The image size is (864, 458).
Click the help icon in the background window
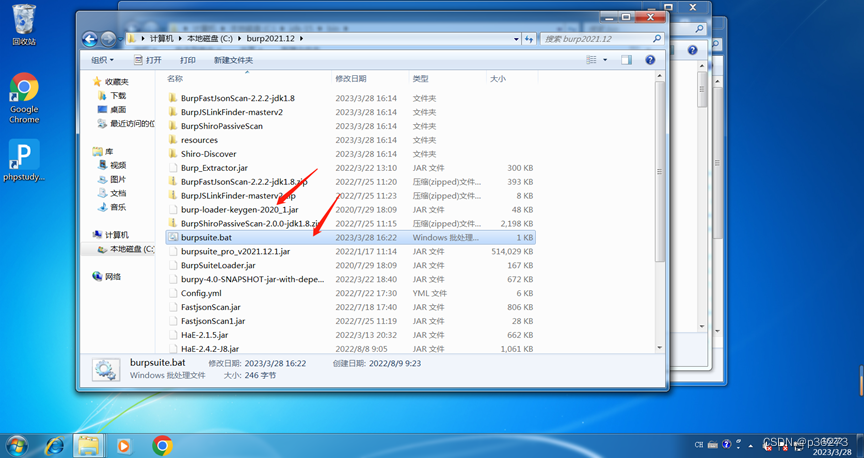pyautogui.click(x=693, y=50)
